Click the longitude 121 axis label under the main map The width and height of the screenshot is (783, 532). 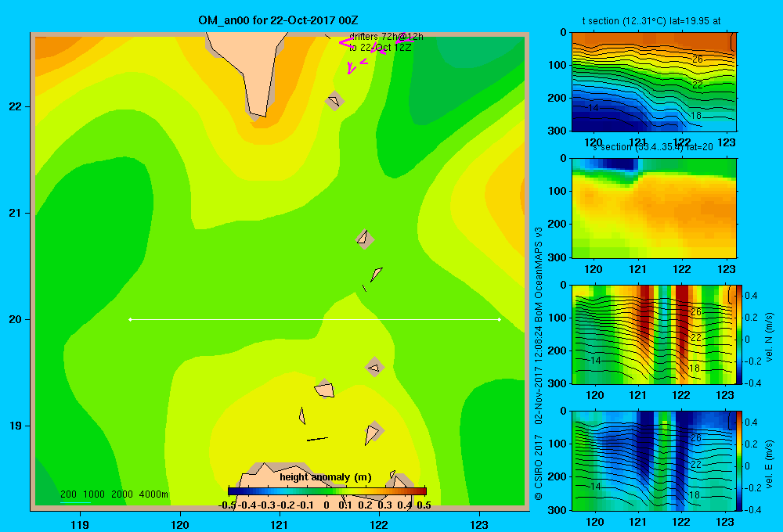tap(280, 524)
